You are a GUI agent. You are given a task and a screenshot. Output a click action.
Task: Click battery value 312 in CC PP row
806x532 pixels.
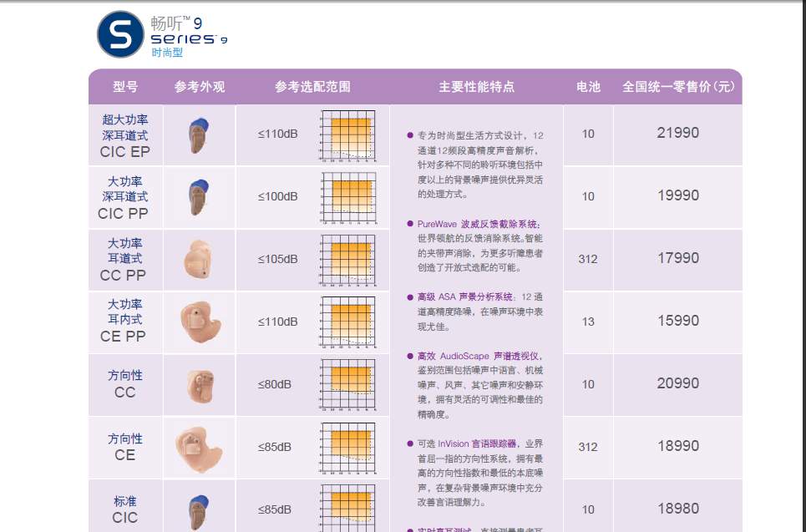tap(588, 259)
